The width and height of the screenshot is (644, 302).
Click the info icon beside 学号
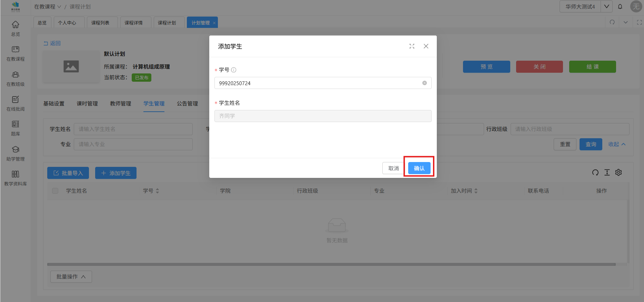[234, 70]
